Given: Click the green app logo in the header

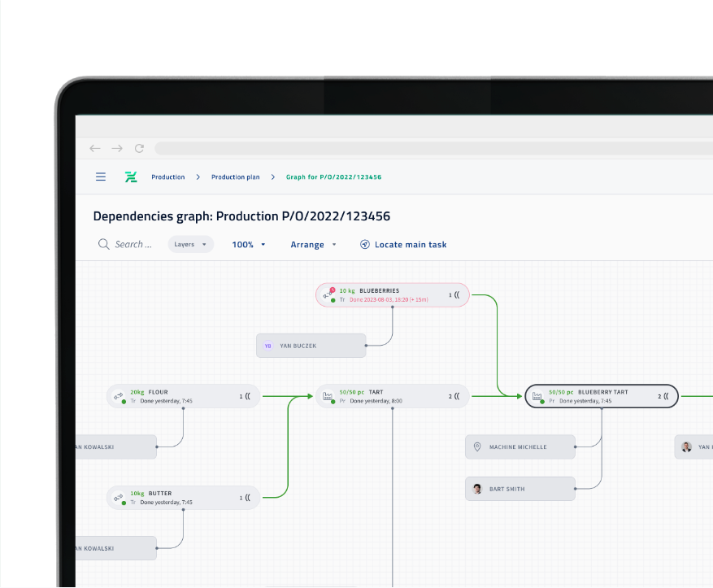Looking at the screenshot, I should click(131, 176).
